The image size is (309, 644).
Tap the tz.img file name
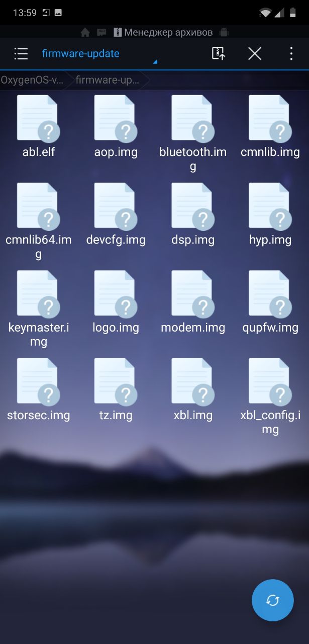(116, 416)
